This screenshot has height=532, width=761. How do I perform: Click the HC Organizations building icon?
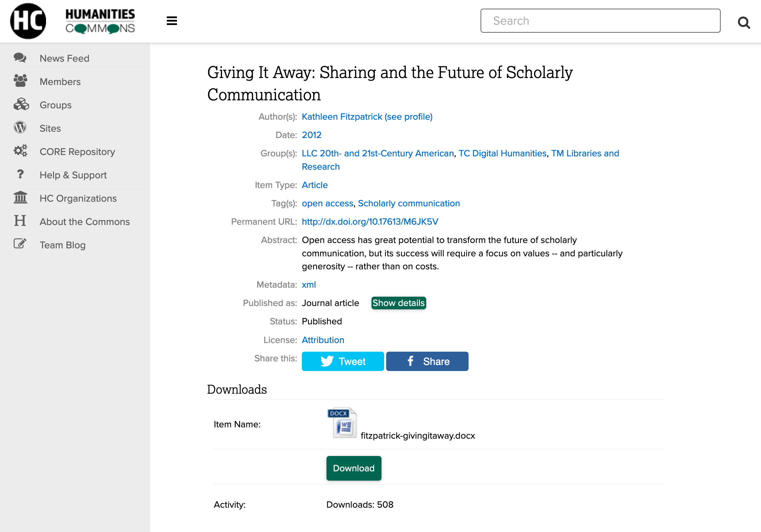coord(20,197)
